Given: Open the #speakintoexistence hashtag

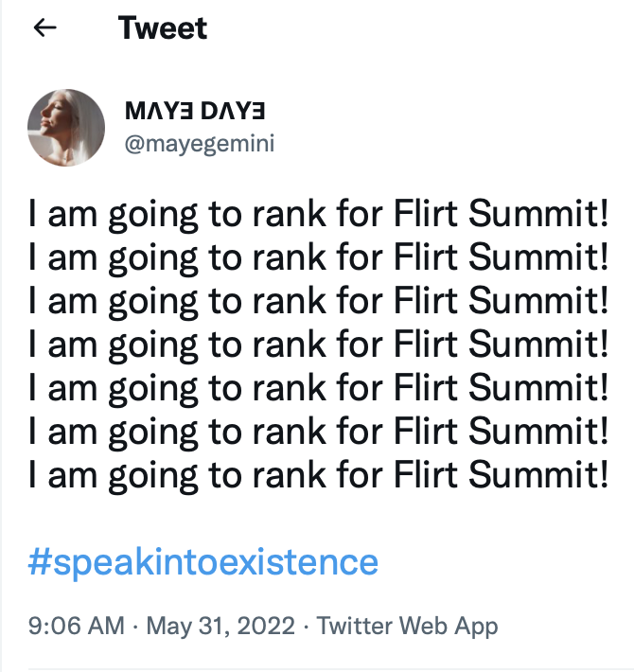Looking at the screenshot, I should coord(203,562).
